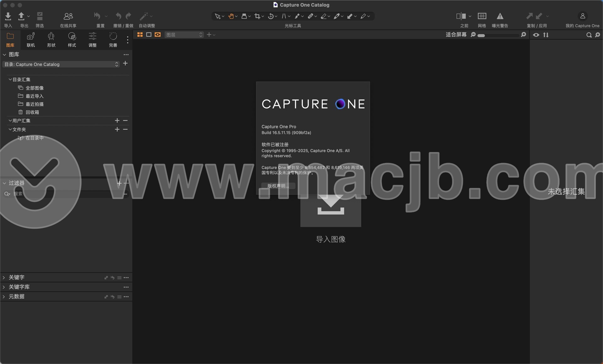Select the Rotate cursor tool
The width and height of the screenshot is (603, 364).
pos(271,16)
